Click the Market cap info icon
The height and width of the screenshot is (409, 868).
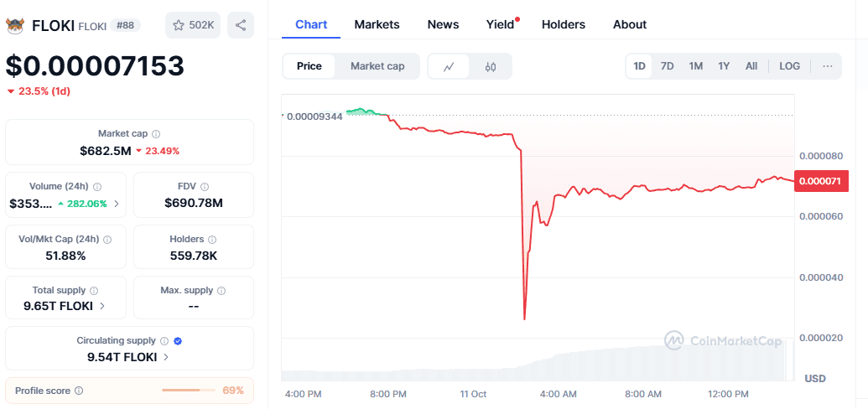pos(156,134)
